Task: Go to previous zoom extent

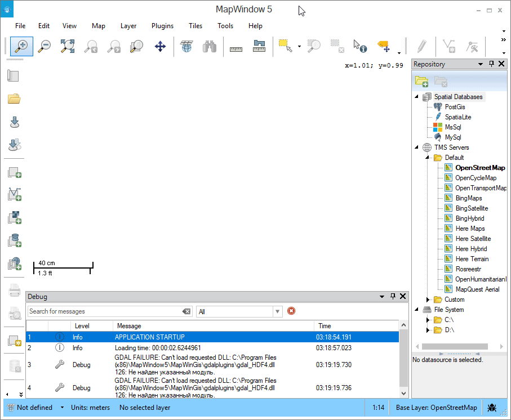Action: [x=91, y=47]
